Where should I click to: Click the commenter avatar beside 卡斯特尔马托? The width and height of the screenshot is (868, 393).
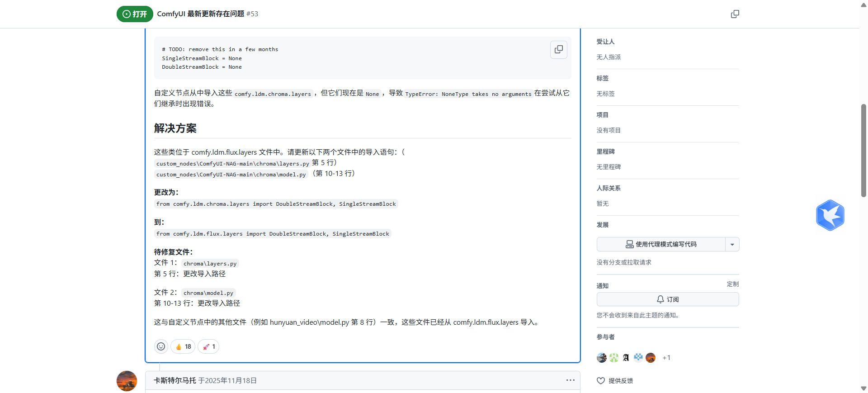(x=127, y=381)
